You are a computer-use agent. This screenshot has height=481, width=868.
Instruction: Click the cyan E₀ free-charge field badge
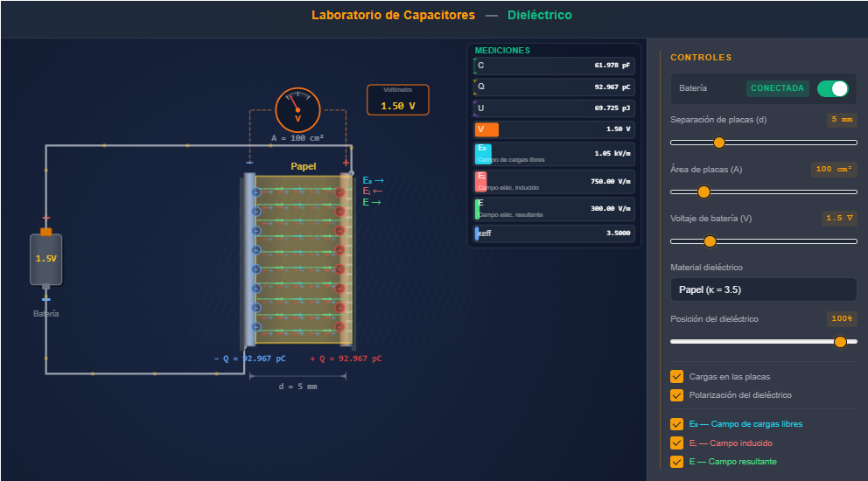coord(483,154)
